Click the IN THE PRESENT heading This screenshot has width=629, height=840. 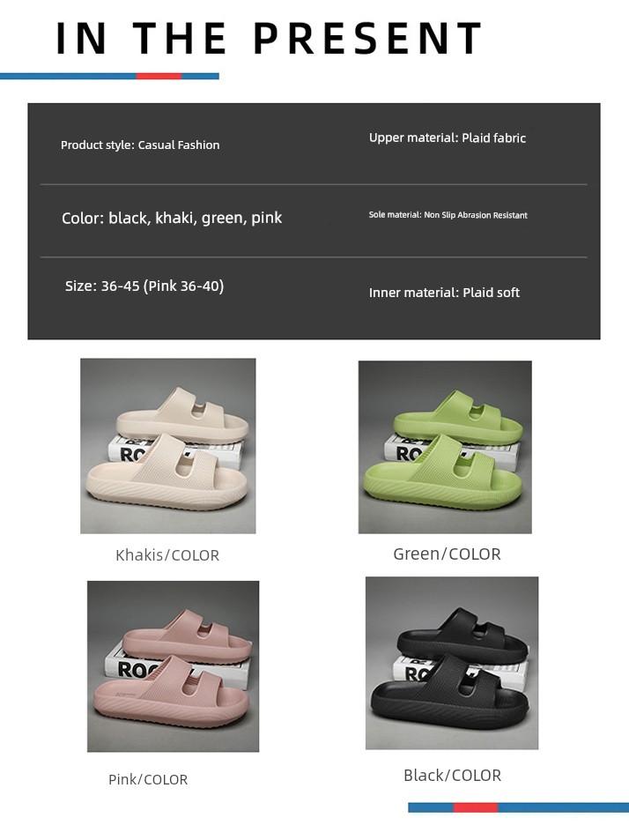[x=270, y=39]
